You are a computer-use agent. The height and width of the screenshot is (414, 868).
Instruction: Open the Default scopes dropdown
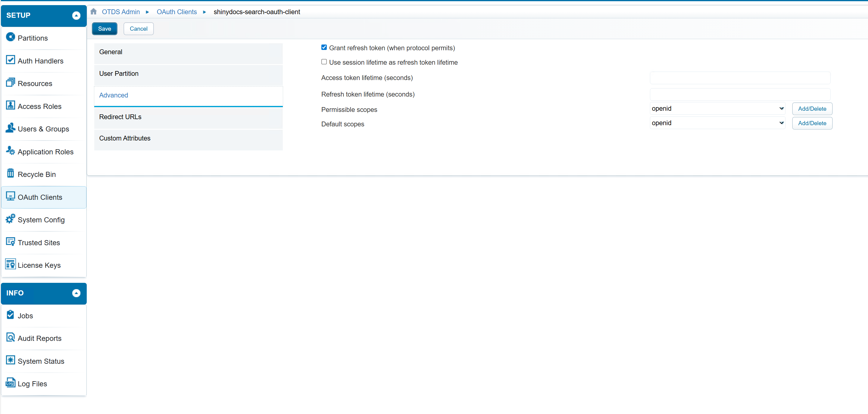coord(717,123)
